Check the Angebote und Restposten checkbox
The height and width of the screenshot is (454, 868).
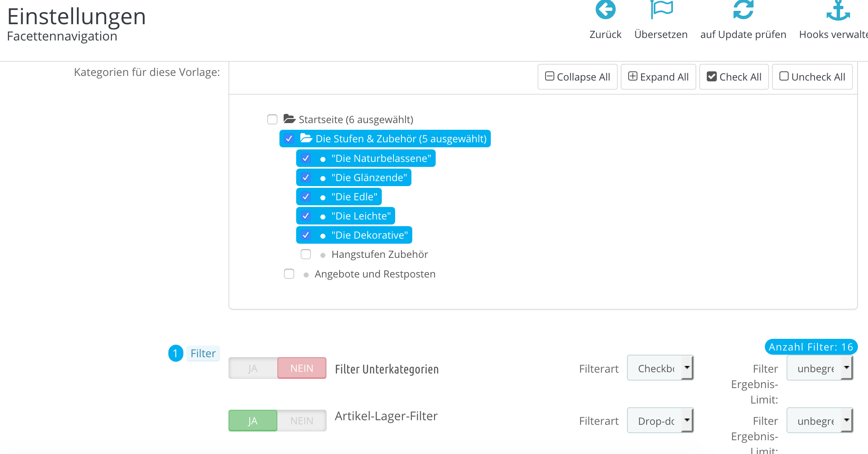(289, 274)
